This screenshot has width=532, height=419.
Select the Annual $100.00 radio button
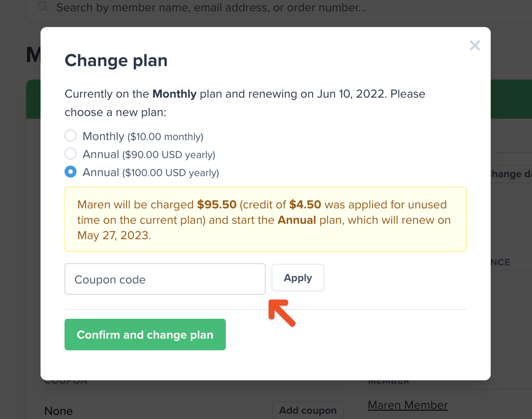coord(71,172)
